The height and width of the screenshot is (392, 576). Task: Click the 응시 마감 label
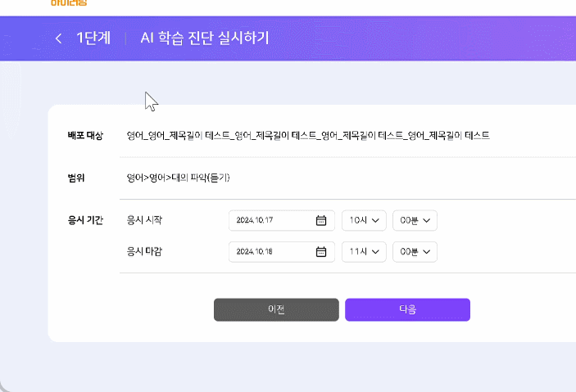[x=144, y=251]
